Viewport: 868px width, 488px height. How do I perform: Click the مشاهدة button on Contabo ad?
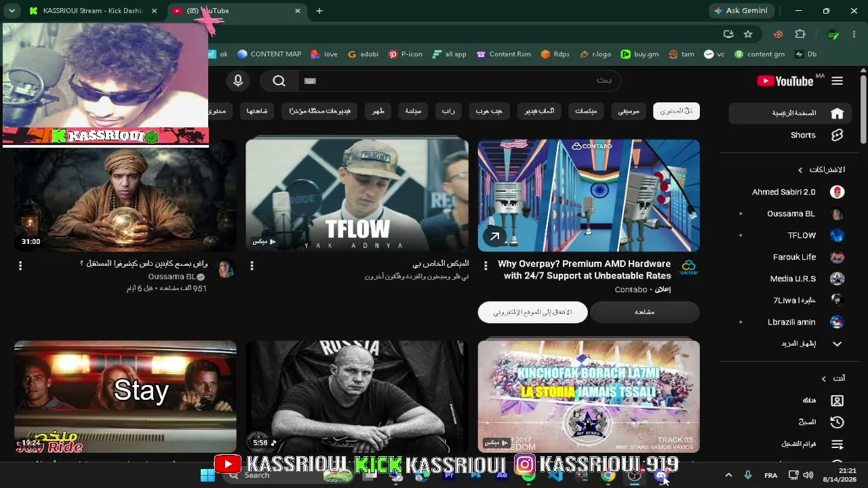tap(645, 312)
